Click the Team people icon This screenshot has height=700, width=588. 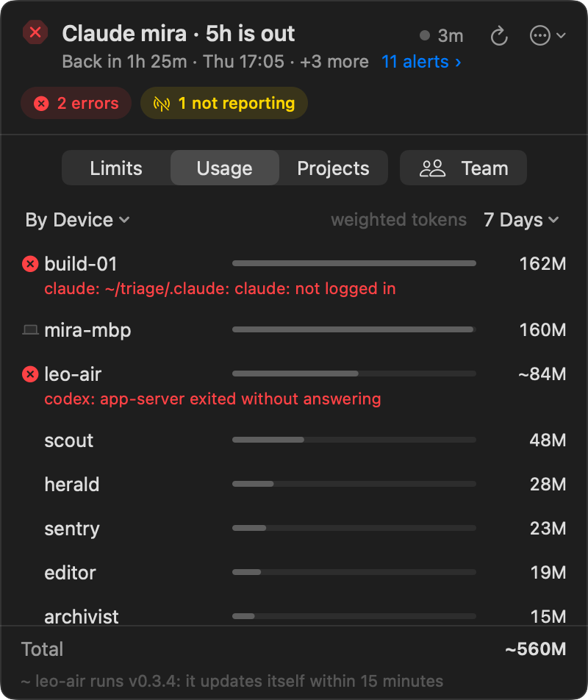(x=432, y=168)
